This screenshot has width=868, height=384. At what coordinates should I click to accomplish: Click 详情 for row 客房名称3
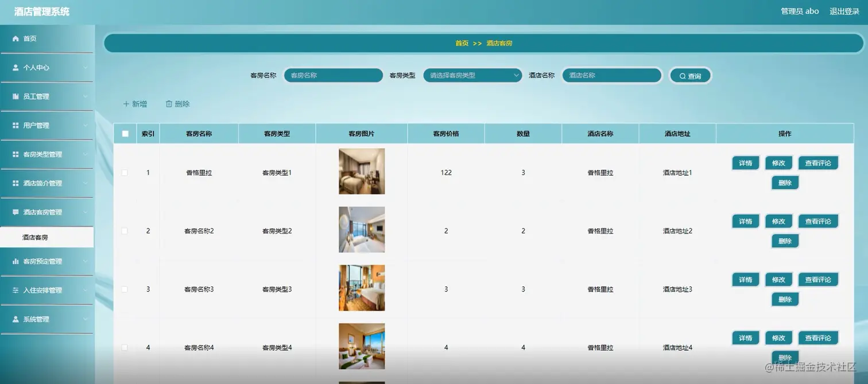745,280
